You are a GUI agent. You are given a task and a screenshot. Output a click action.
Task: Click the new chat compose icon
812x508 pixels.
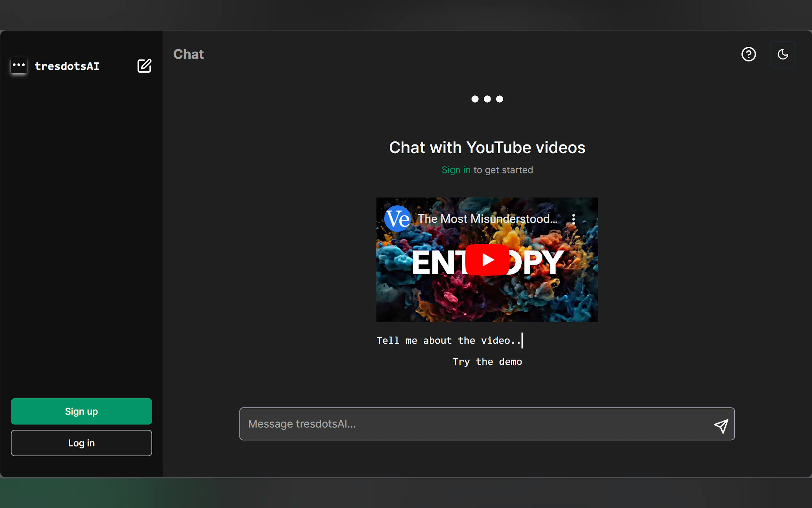[144, 66]
